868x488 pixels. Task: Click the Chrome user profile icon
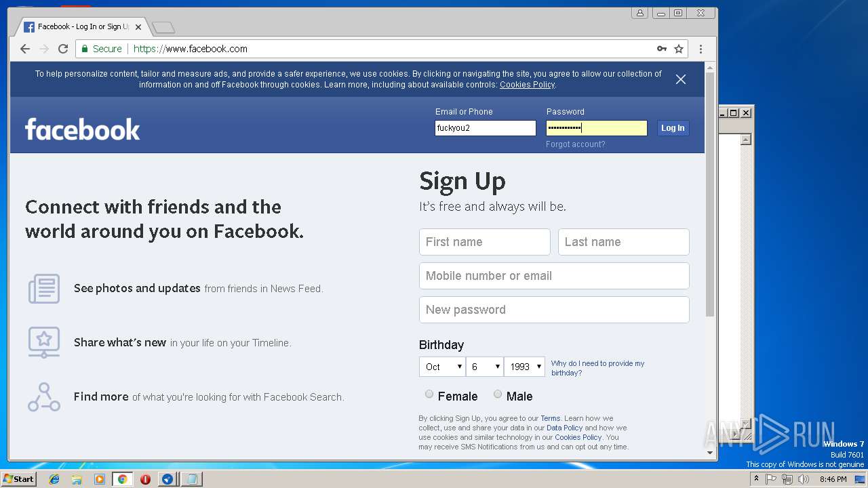tap(639, 13)
